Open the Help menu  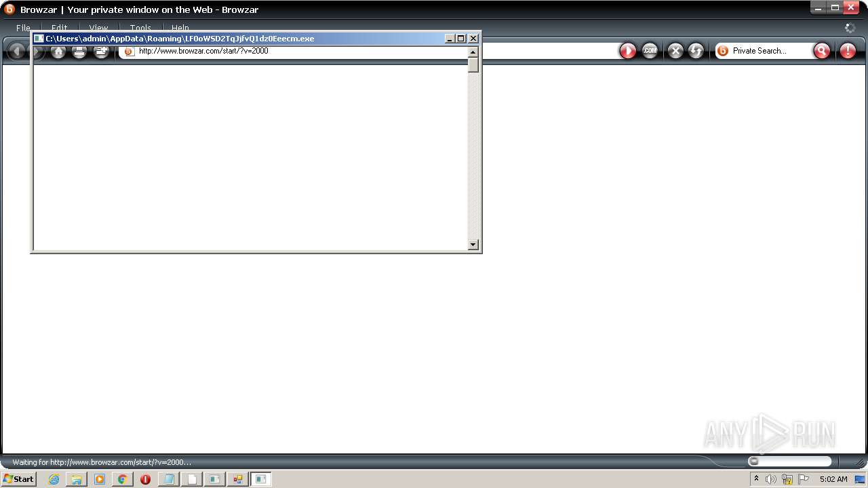(180, 28)
